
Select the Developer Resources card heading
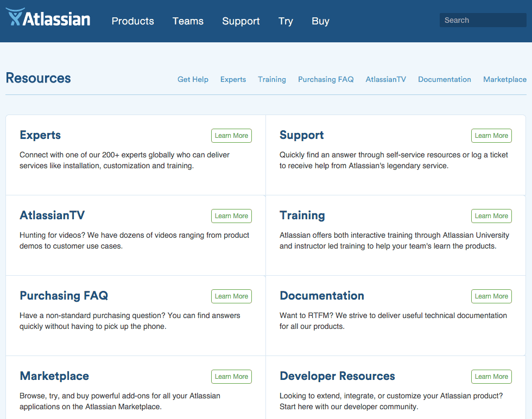pos(337,376)
